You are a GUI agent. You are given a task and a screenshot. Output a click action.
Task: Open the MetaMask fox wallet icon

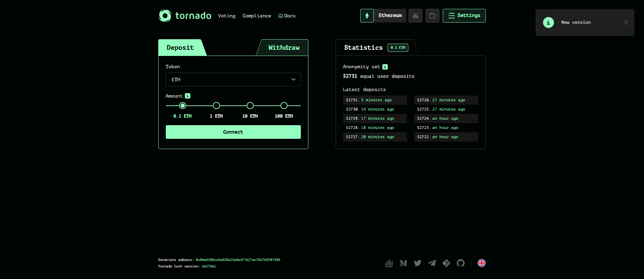coord(415,16)
